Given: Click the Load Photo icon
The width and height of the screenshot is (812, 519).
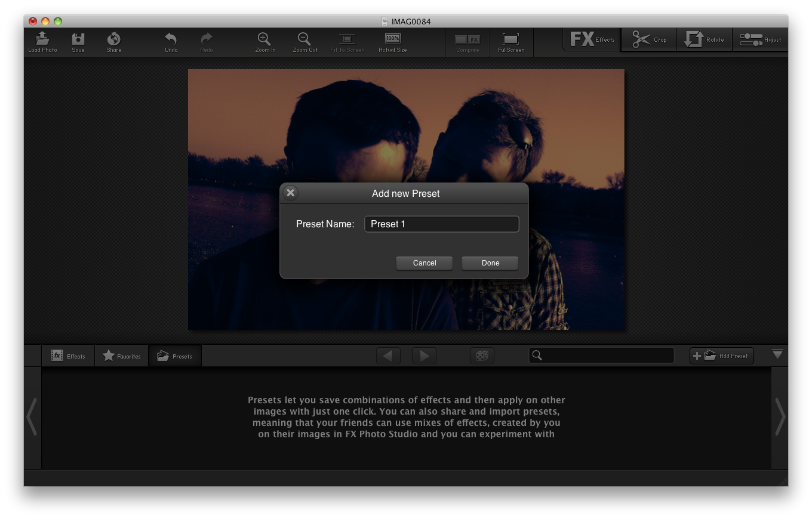Looking at the screenshot, I should point(42,41).
